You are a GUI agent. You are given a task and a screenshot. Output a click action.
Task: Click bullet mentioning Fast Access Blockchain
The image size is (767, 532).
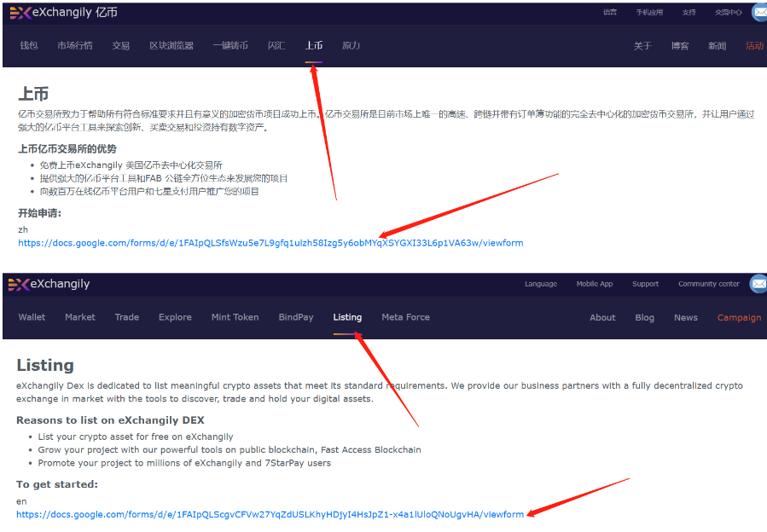coord(230,450)
